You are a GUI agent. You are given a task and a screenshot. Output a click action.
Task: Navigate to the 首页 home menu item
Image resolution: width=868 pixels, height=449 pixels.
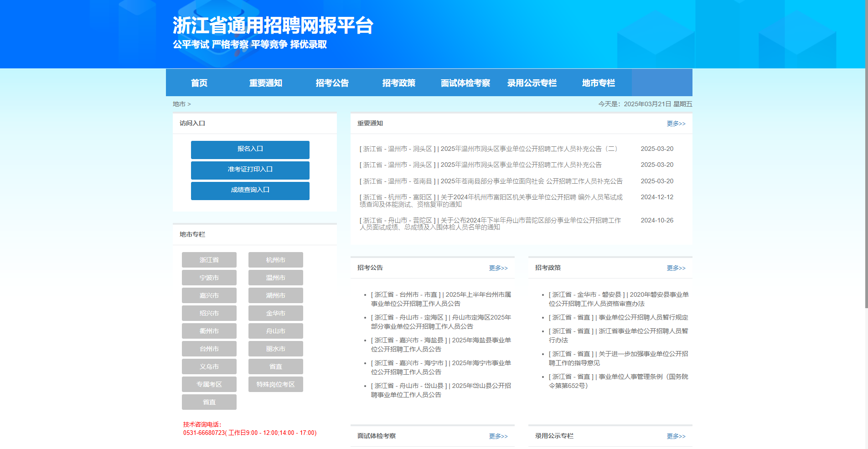point(199,83)
